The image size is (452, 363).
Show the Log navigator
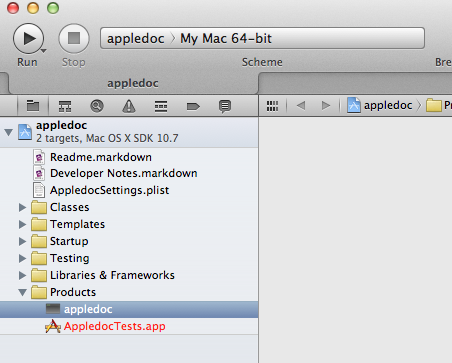225,106
